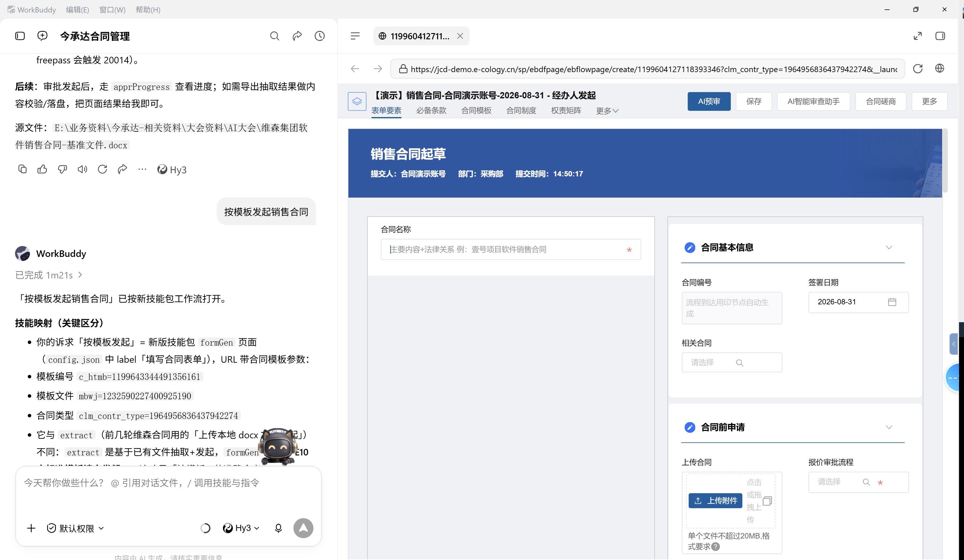
Task: Open search in chat header
Action: (274, 36)
